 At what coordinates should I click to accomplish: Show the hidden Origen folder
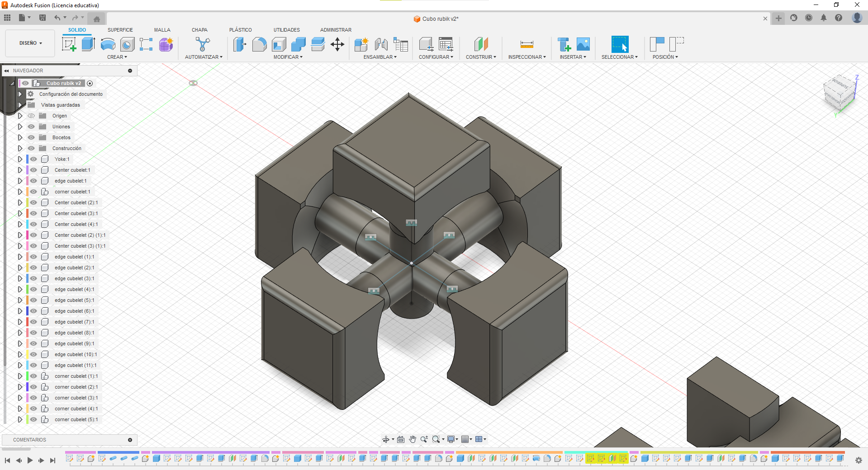point(31,116)
